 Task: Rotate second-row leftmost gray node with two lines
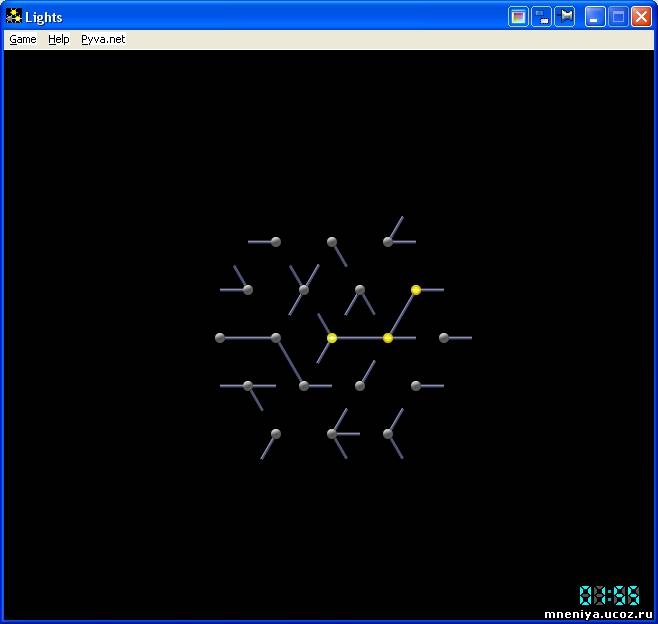click(x=248, y=290)
